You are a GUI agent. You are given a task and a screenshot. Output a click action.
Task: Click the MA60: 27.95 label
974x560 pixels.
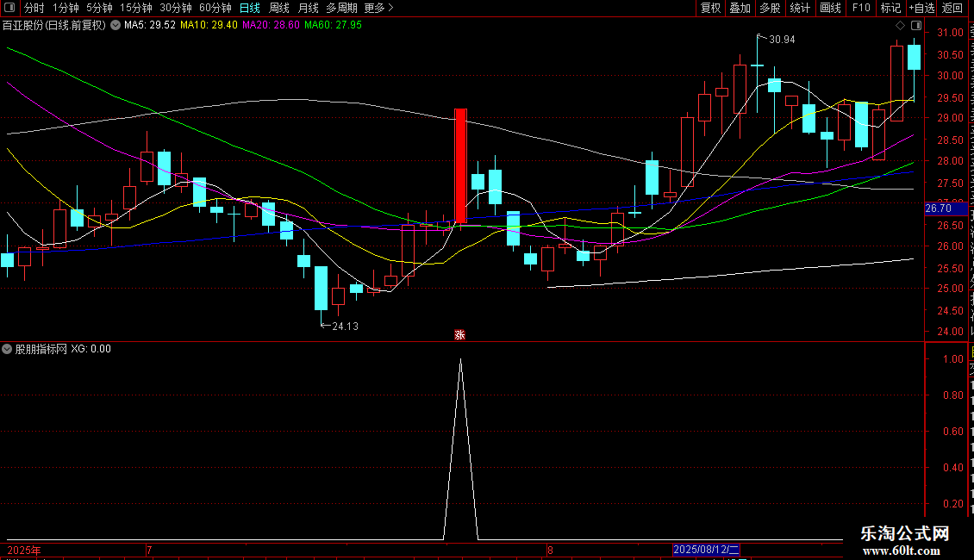pyautogui.click(x=333, y=25)
